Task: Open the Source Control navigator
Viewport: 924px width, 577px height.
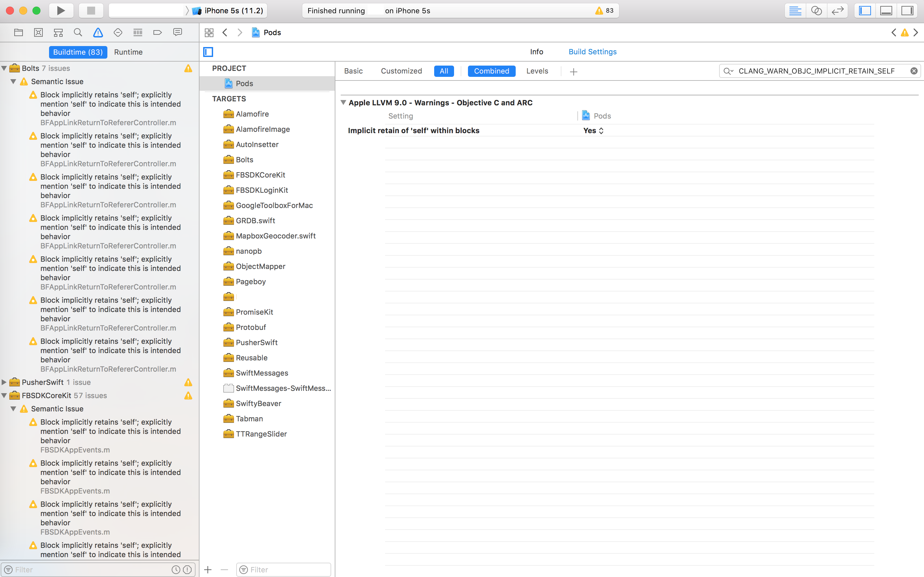Action: point(38,32)
